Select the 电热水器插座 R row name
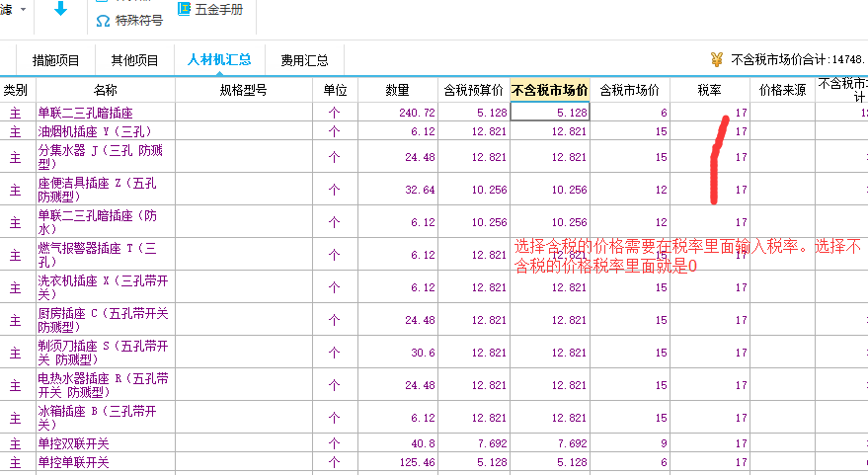 (x=106, y=385)
